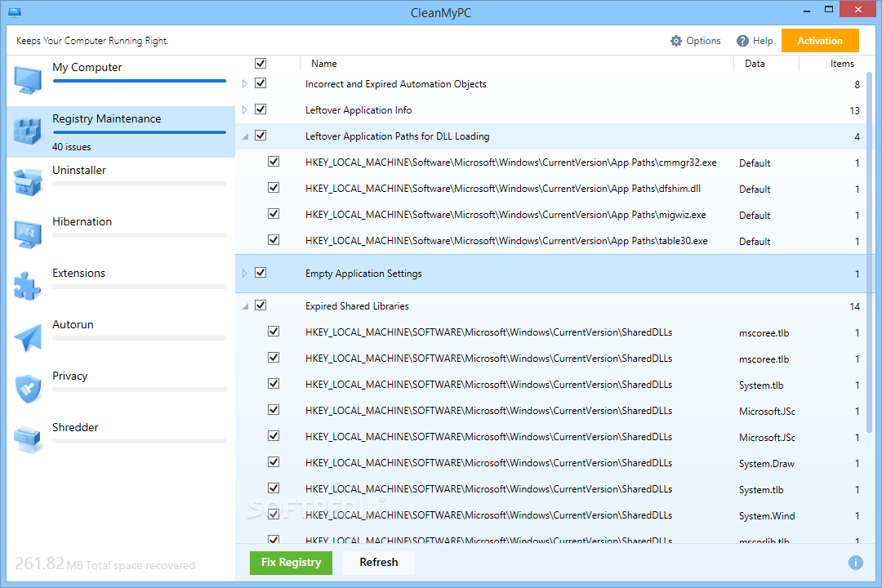Click the vertical scrollbar of the registry list
This screenshot has height=588, width=882.
tap(869, 253)
